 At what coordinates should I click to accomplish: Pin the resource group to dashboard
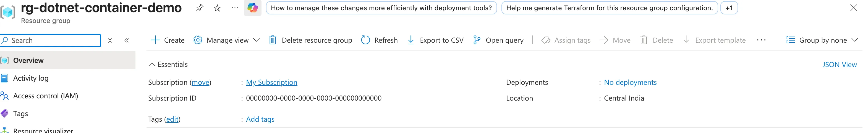pyautogui.click(x=199, y=8)
